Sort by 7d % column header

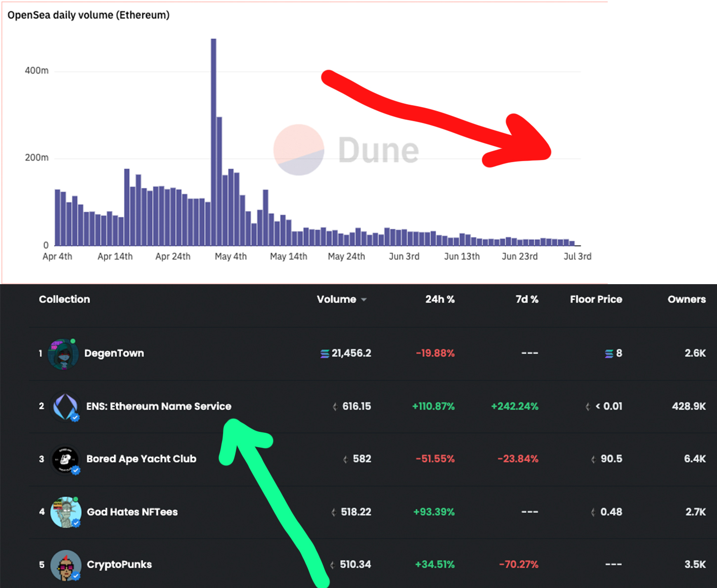coord(527,299)
